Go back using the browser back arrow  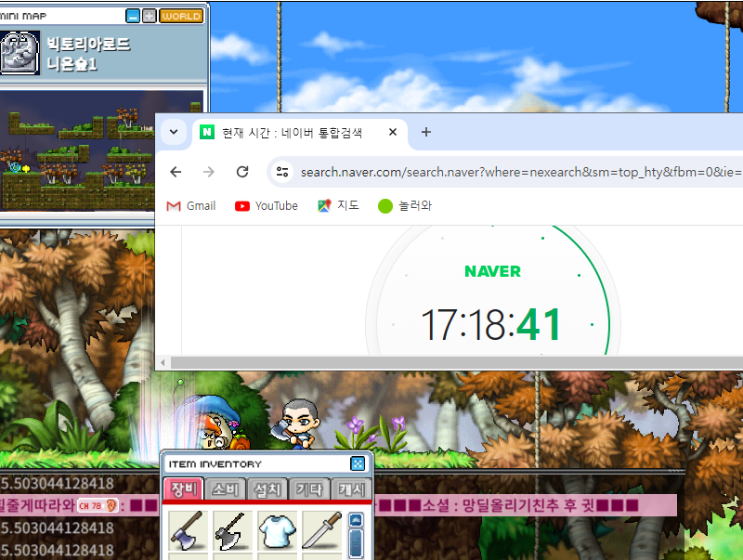point(176,172)
